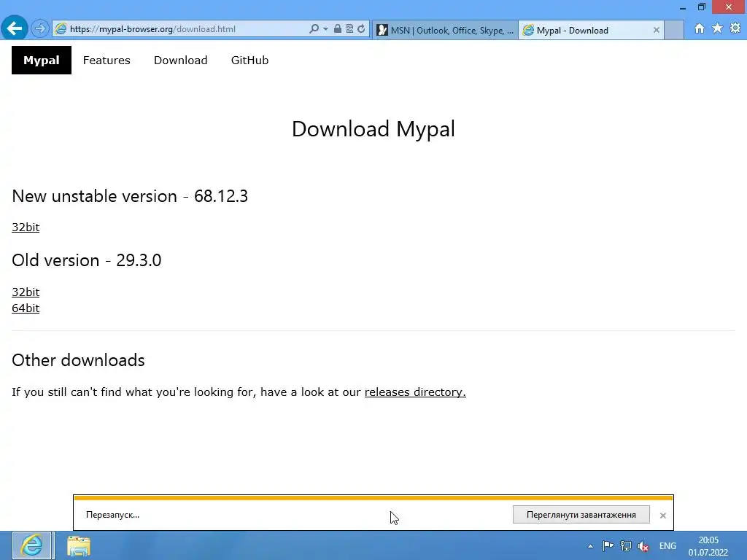Toggle compatibility view icon
Image resolution: width=747 pixels, height=560 pixels.
(x=349, y=28)
